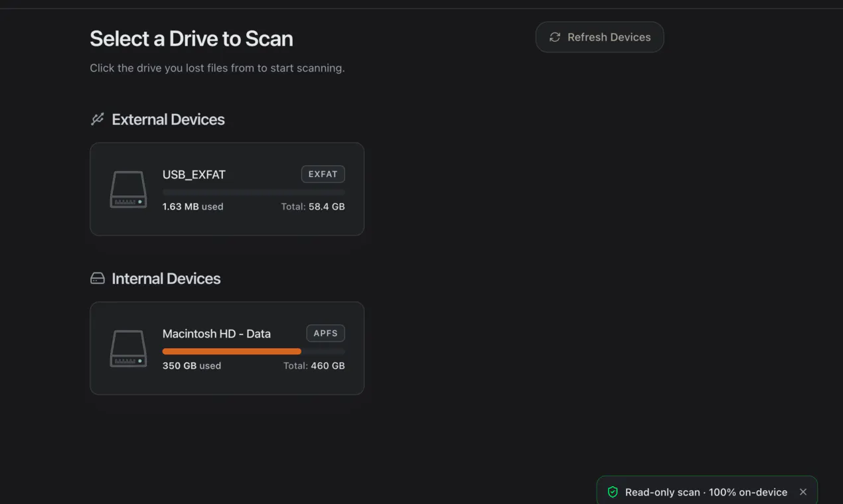The height and width of the screenshot is (504, 843).
Task: Select the Macintosh HD - Data drive name
Action: 216,334
